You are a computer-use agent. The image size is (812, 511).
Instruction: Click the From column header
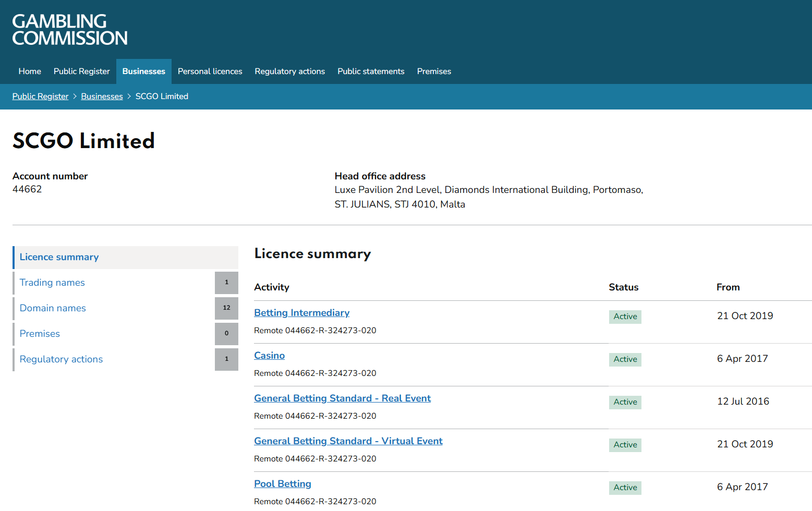(x=728, y=287)
